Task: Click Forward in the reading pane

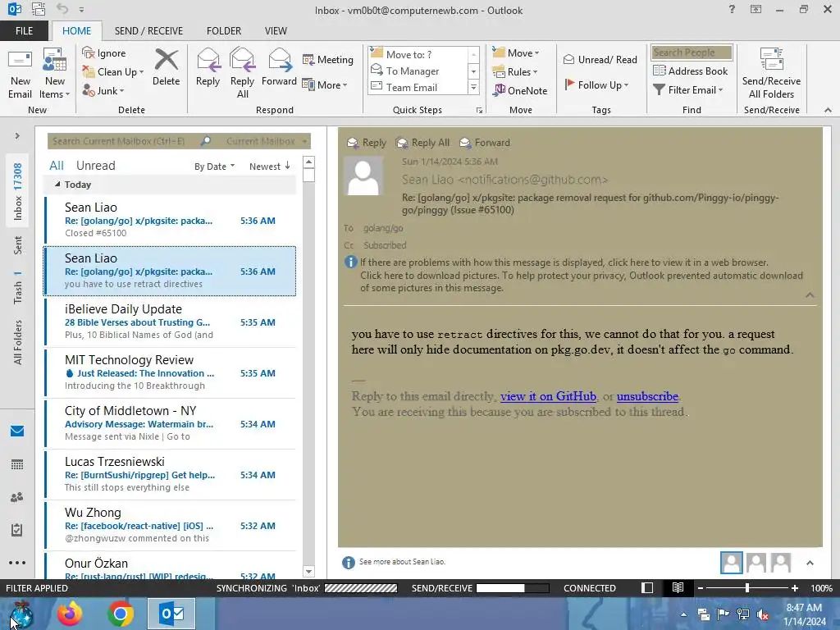Action: (485, 143)
